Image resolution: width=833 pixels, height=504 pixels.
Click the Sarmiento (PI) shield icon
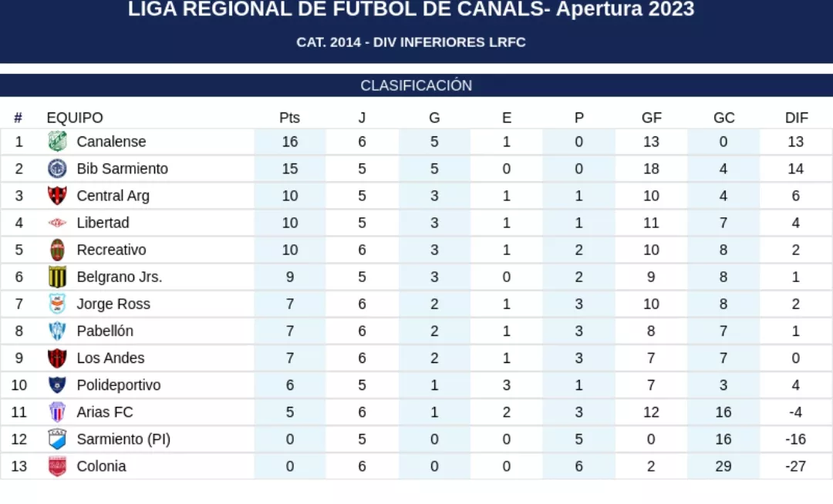tap(57, 439)
